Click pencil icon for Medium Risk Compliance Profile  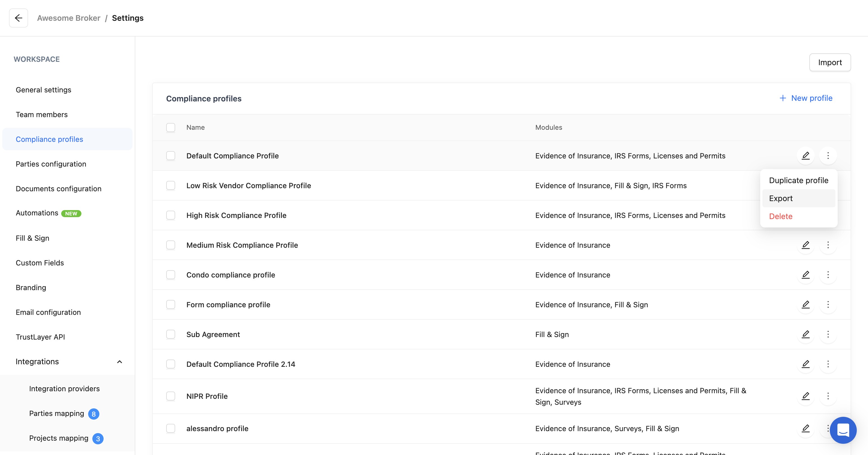(805, 245)
